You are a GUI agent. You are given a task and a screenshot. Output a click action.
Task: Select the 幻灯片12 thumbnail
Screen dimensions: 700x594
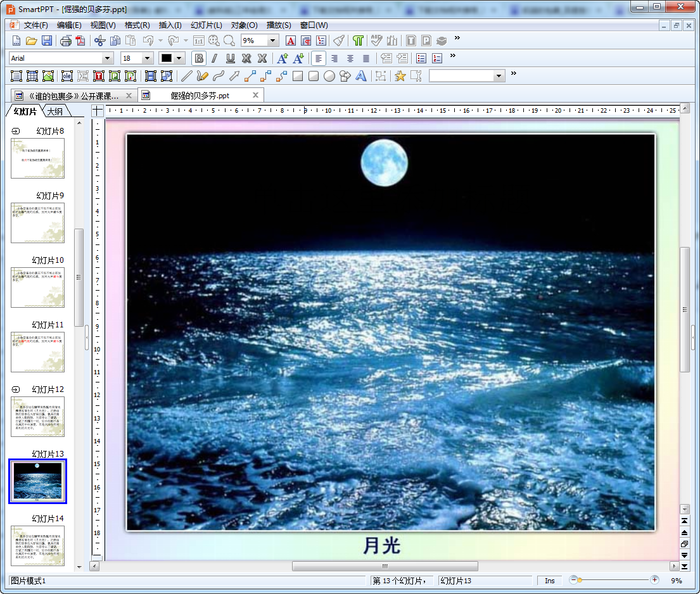coord(37,417)
